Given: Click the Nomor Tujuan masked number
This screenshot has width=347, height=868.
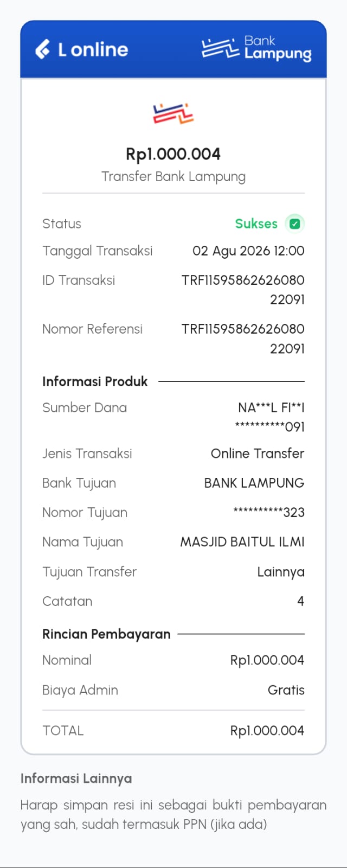Looking at the screenshot, I should point(269,512).
